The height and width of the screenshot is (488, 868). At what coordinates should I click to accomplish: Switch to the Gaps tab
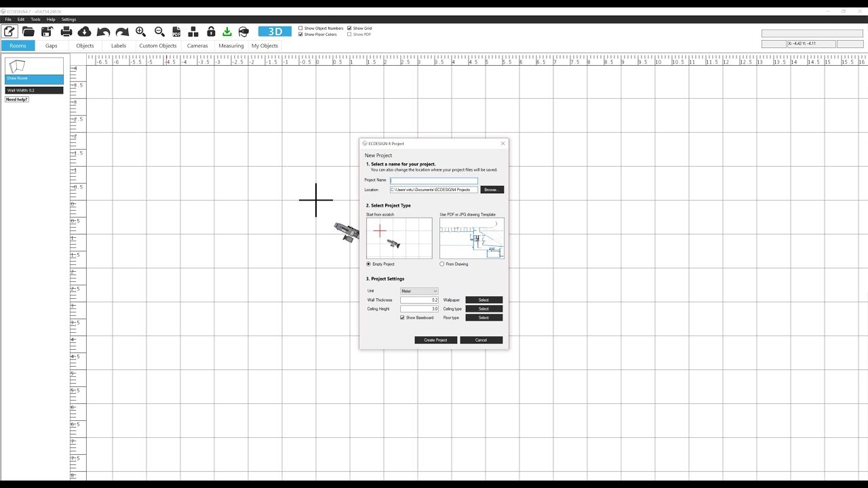[x=52, y=46]
